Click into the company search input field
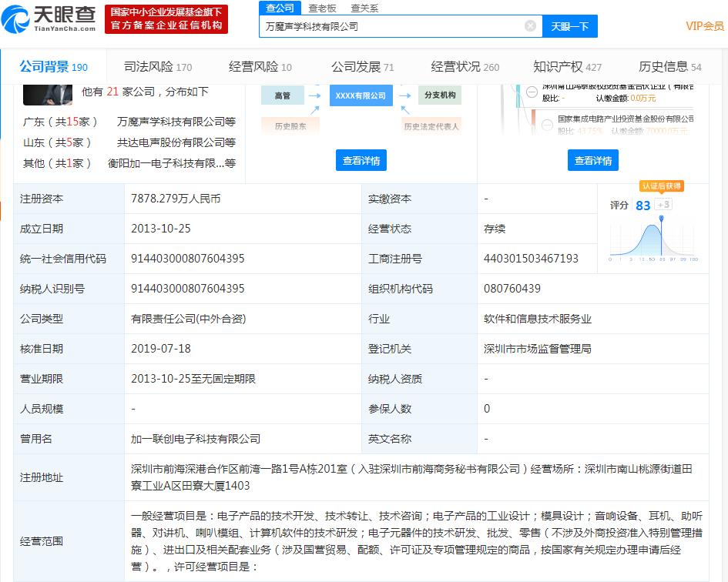 393,26
